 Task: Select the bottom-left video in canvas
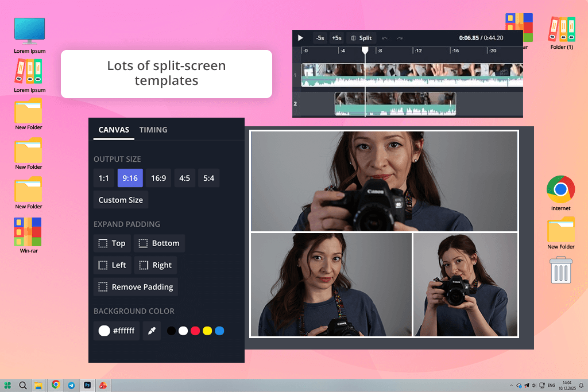click(331, 285)
